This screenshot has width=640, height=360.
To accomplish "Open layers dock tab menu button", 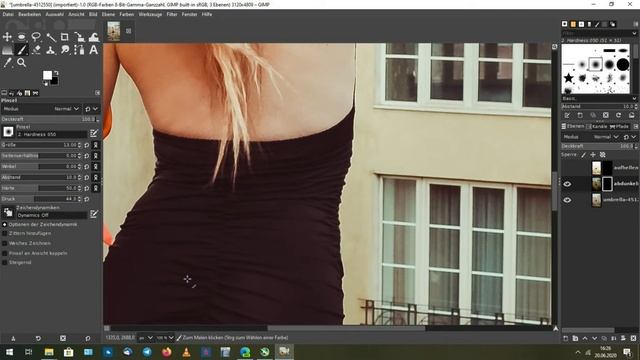I will point(636,127).
